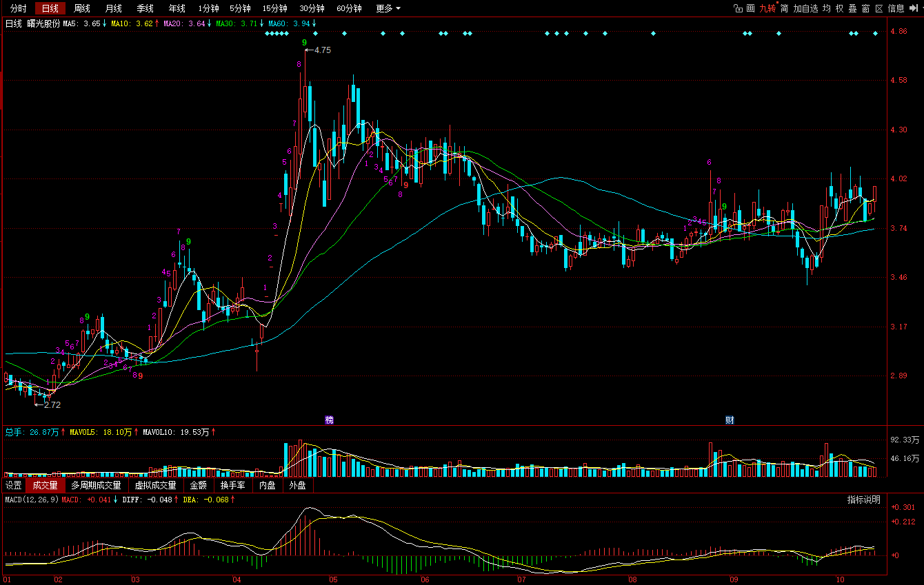Click the 窗 multi-window icon
This screenshot has height=585, width=924.
(x=865, y=8)
